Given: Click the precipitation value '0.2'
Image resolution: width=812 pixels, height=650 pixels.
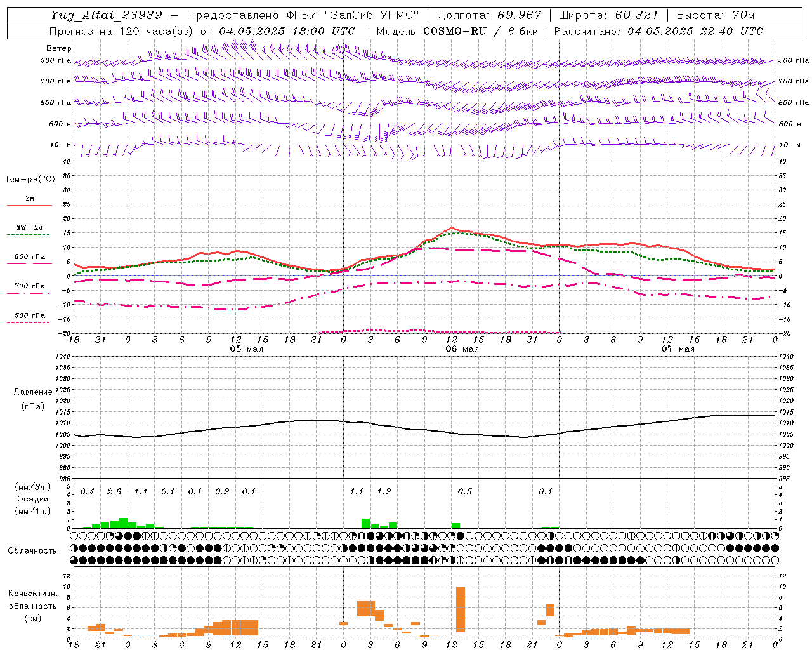Looking at the screenshot, I should pyautogui.click(x=222, y=491).
